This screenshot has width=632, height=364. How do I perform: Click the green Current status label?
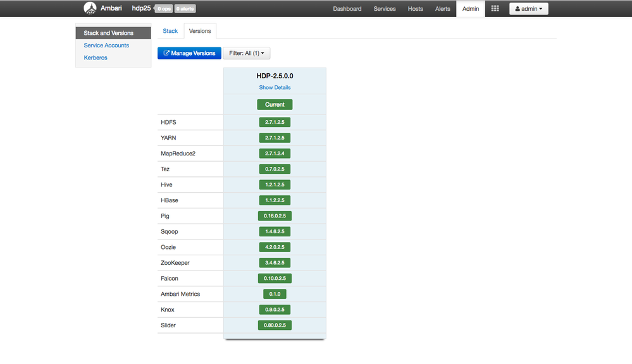[x=275, y=105]
